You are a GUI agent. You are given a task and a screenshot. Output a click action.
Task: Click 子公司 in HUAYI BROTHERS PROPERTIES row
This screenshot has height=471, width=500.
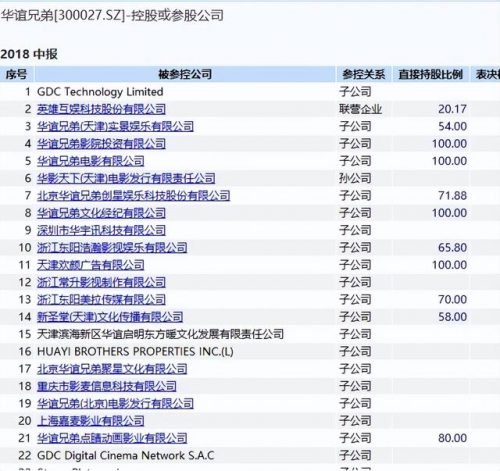pyautogui.click(x=355, y=352)
